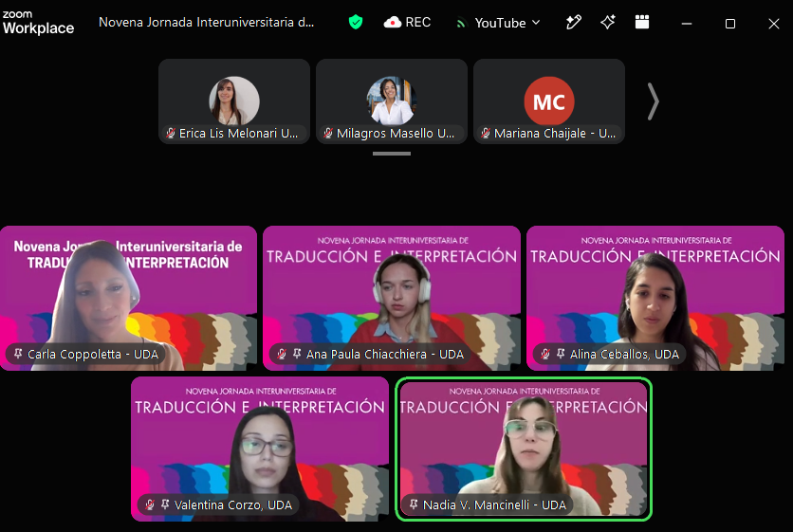Viewport: 793px width, 532px height.
Task: Click muted mic icon beside Mariana Chaijale
Action: pyautogui.click(x=486, y=133)
